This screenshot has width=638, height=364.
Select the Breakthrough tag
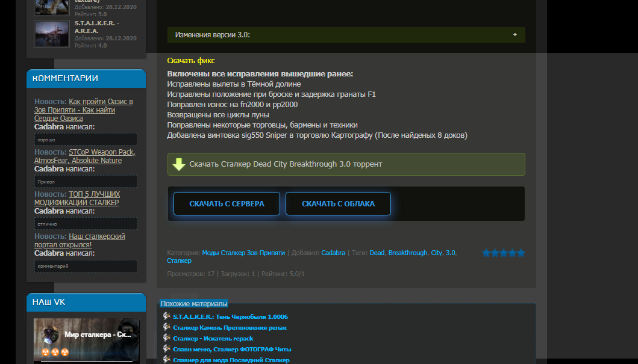point(408,253)
